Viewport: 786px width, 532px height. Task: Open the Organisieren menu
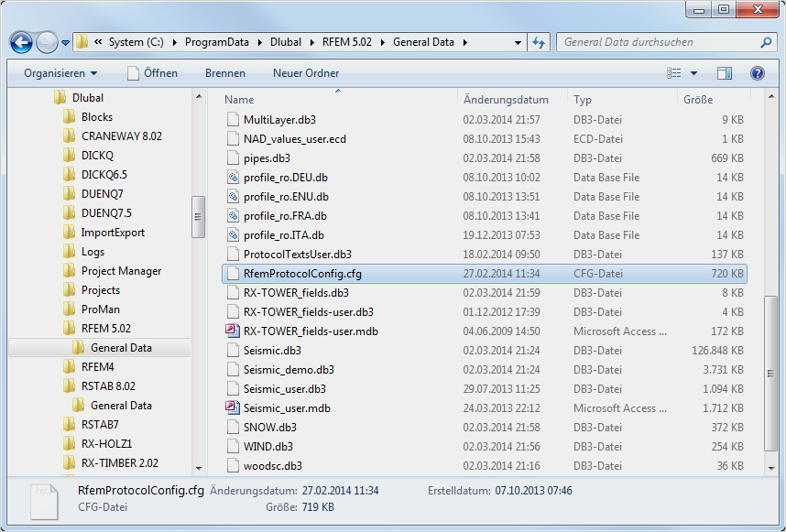tap(60, 73)
